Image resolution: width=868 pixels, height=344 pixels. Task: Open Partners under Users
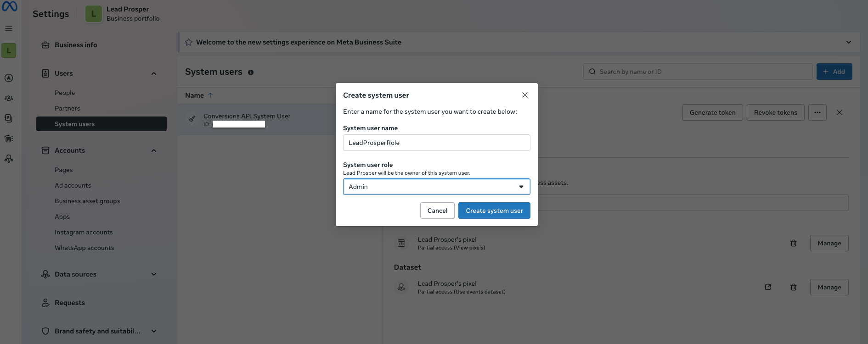tap(68, 108)
